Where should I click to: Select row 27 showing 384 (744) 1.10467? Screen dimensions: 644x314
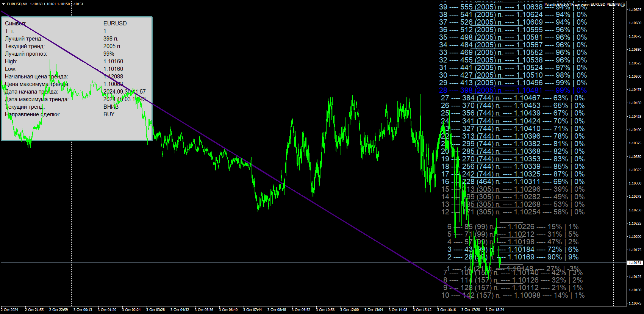tap(513, 98)
